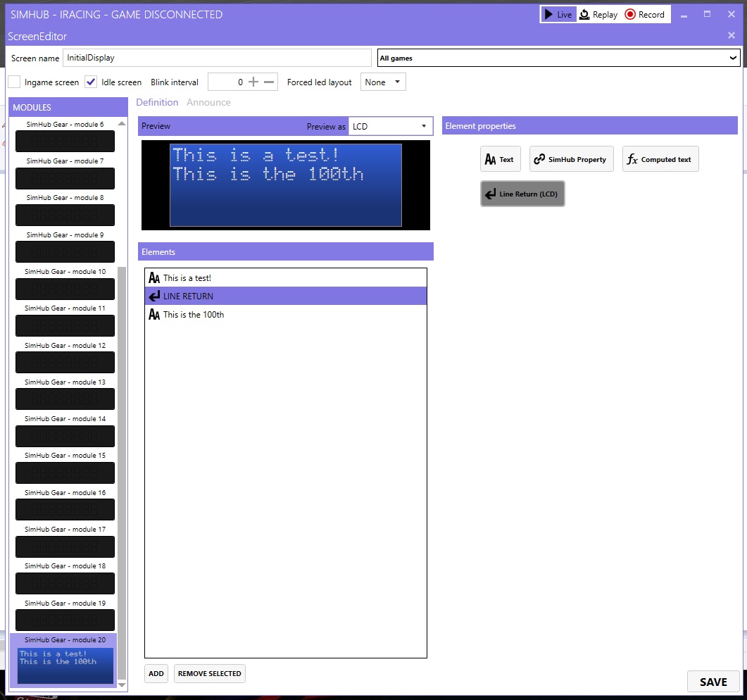The height and width of the screenshot is (700, 747).
Task: Open Forced led layout dropdown
Action: 383,82
